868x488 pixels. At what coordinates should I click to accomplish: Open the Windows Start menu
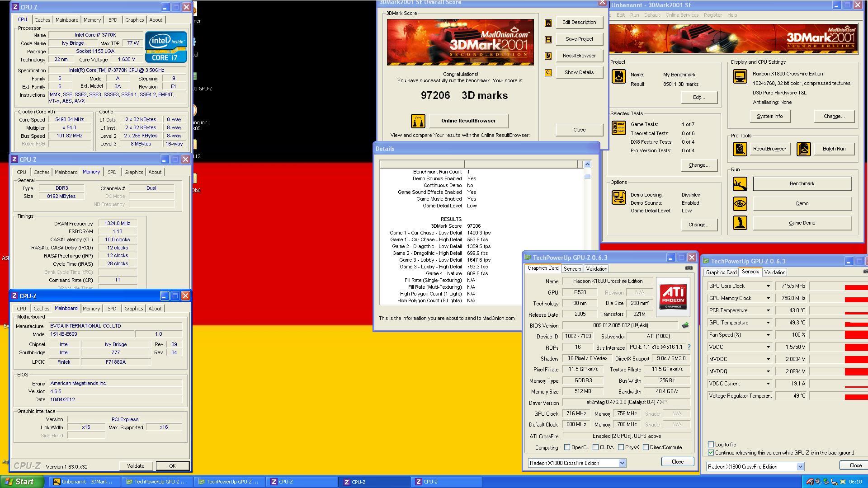point(22,482)
